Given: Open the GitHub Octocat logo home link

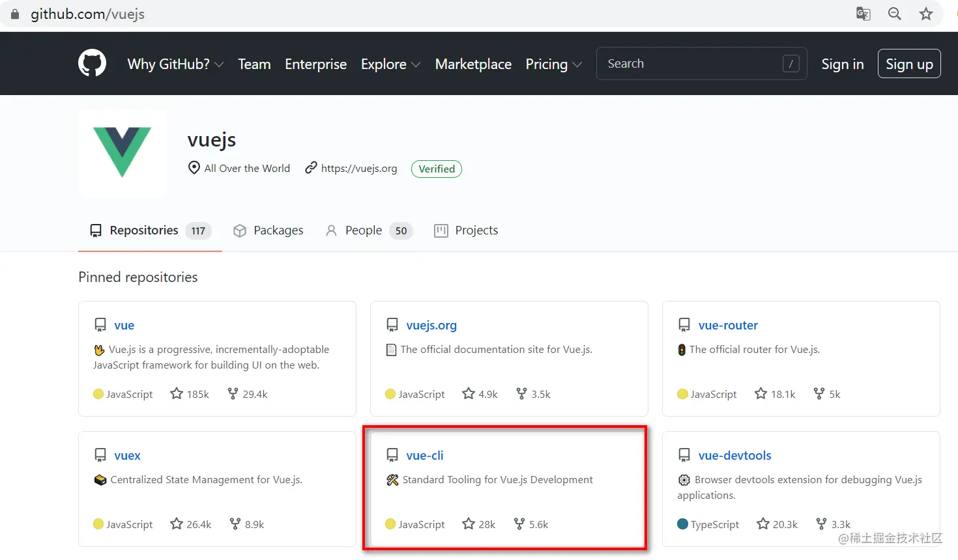Looking at the screenshot, I should [92, 64].
